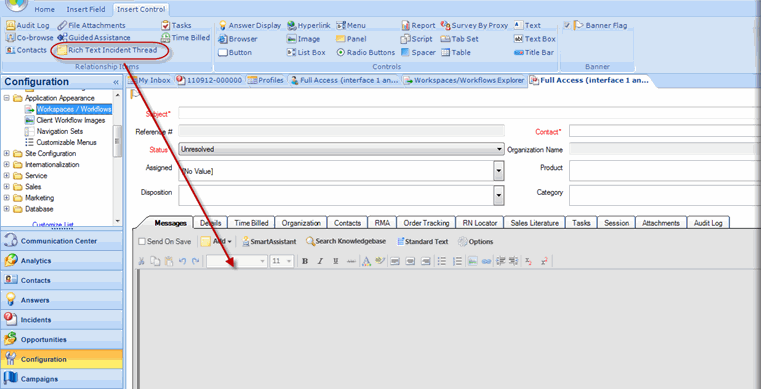This screenshot has width=761, height=389.
Task: Open the font color picker
Action: tap(366, 261)
